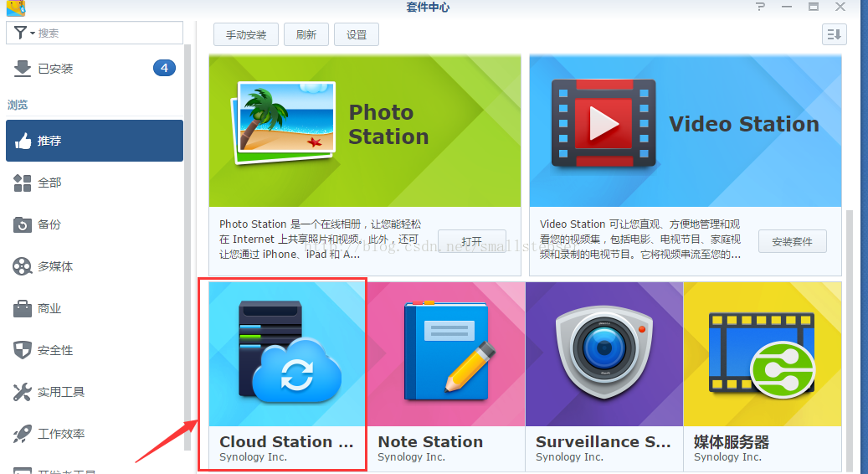The height and width of the screenshot is (474, 868).
Task: Click the Security shield icon
Action: (22, 350)
